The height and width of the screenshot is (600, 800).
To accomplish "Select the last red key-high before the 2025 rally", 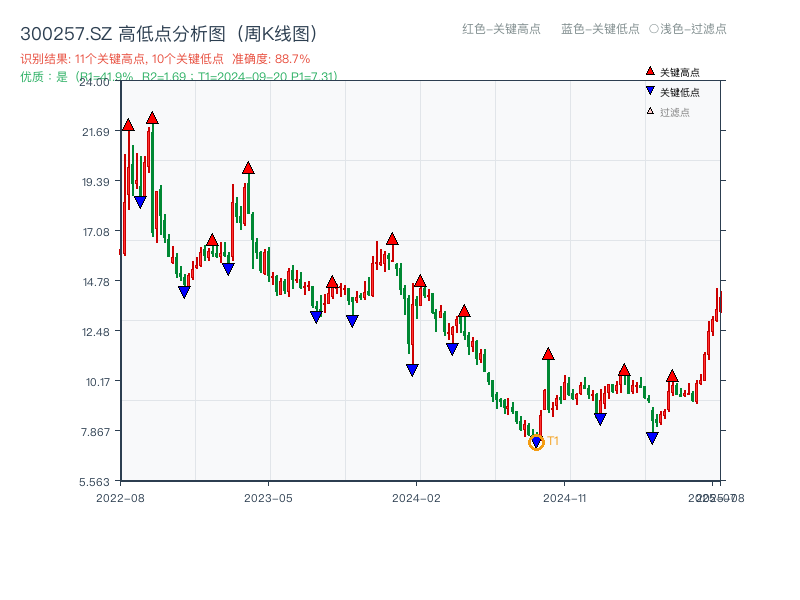I will tap(672, 376).
